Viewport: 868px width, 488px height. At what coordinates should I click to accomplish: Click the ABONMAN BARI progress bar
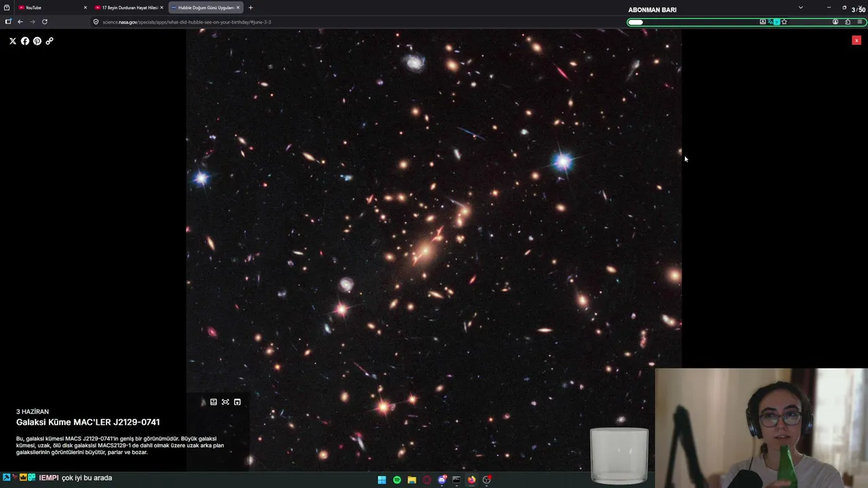[x=745, y=22]
